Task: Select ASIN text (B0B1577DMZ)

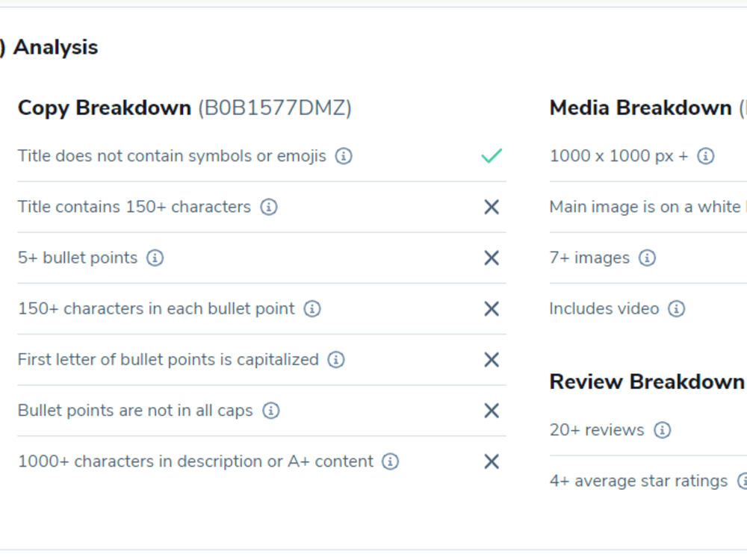Action: click(275, 108)
